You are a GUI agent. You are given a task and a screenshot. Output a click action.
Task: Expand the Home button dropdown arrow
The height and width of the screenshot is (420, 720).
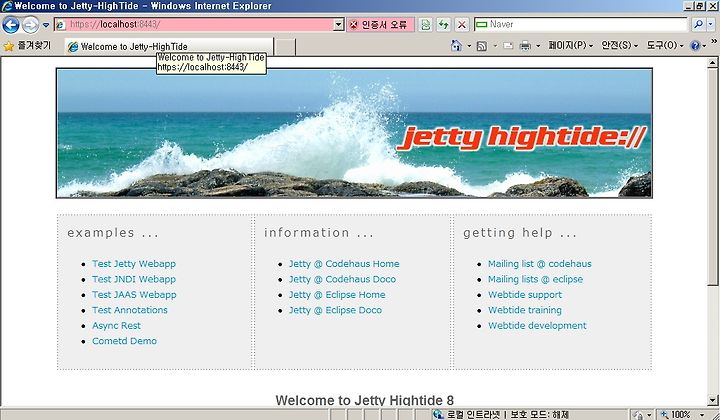tap(469, 46)
